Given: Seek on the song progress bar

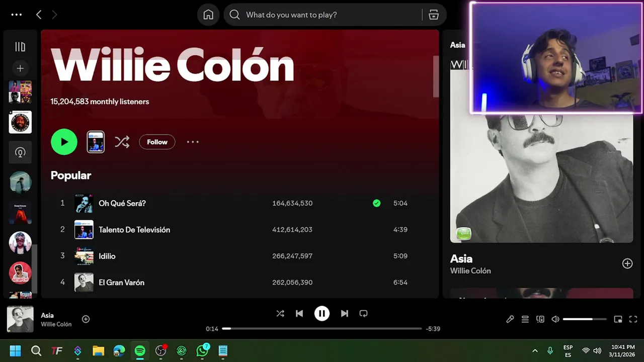Looking at the screenshot, I should (322, 329).
